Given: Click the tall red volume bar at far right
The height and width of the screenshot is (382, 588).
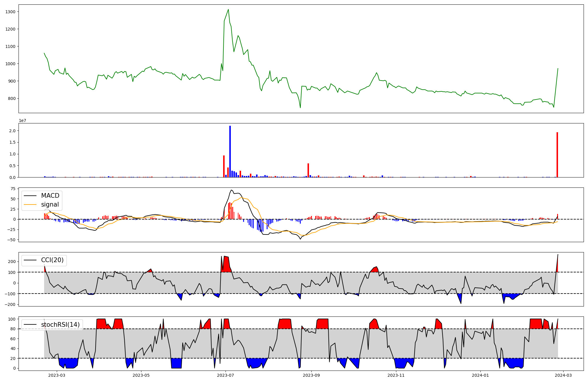Looking at the screenshot, I should [557, 155].
